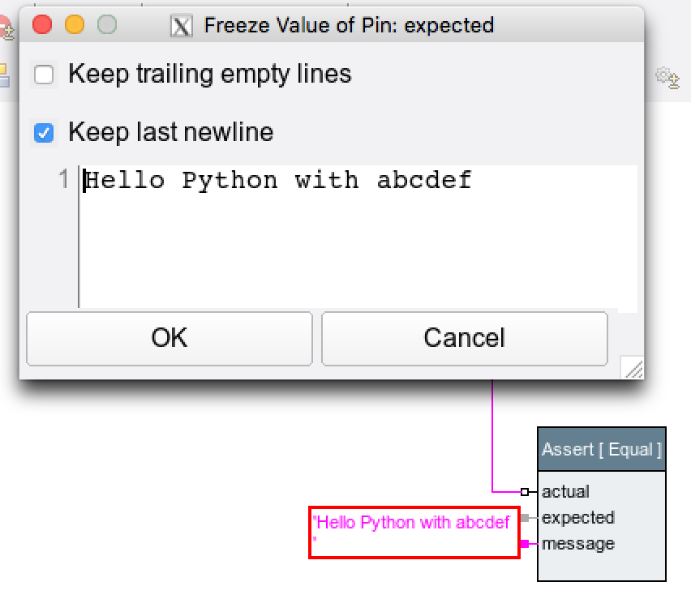691x616 pixels.
Task: Click the message pin label
Action: tap(577, 544)
